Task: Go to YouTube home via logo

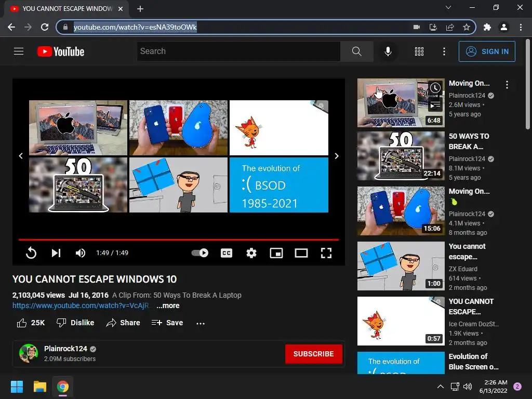Action: pos(61,51)
